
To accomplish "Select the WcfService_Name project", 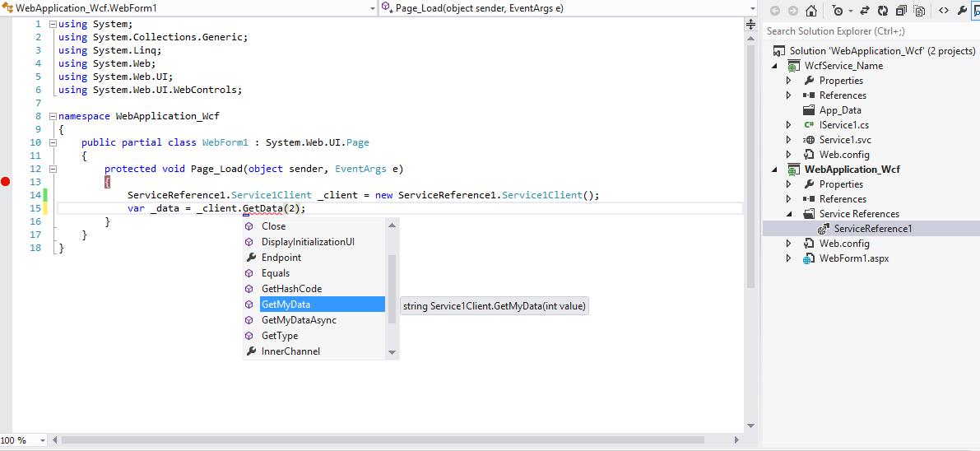I will tap(843, 66).
